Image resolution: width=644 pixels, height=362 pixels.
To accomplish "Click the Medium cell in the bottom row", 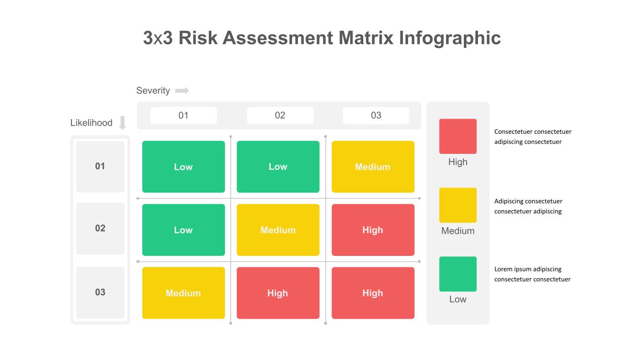I will coord(184,293).
